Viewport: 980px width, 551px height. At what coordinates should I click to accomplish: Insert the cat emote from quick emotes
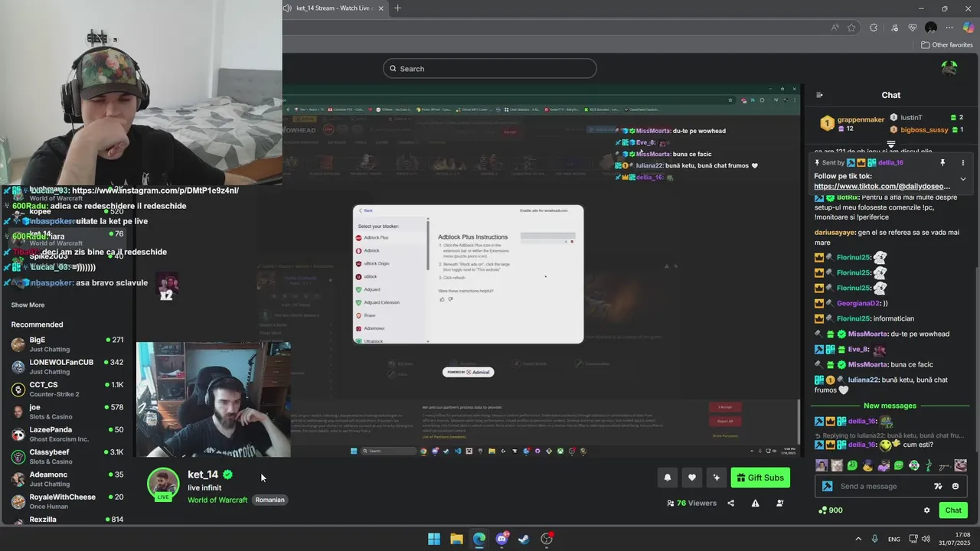click(x=837, y=465)
